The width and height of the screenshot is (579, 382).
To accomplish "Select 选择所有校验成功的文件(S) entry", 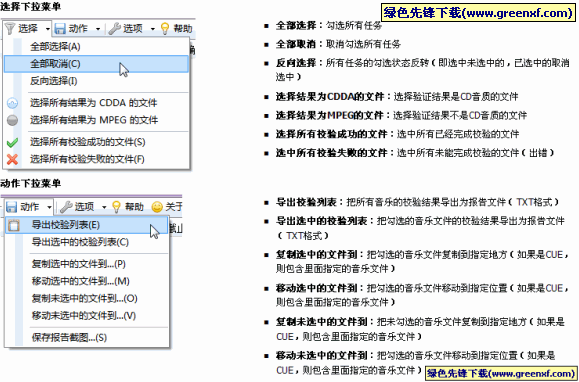I will (x=96, y=142).
